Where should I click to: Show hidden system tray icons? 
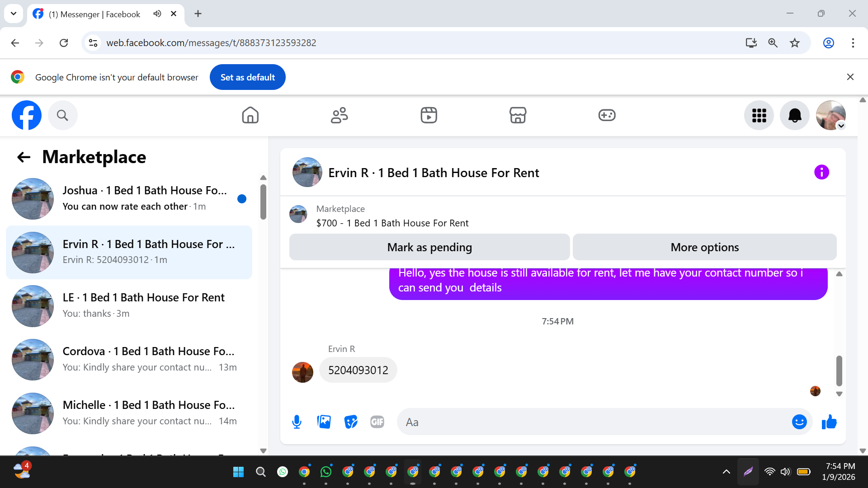(x=726, y=472)
